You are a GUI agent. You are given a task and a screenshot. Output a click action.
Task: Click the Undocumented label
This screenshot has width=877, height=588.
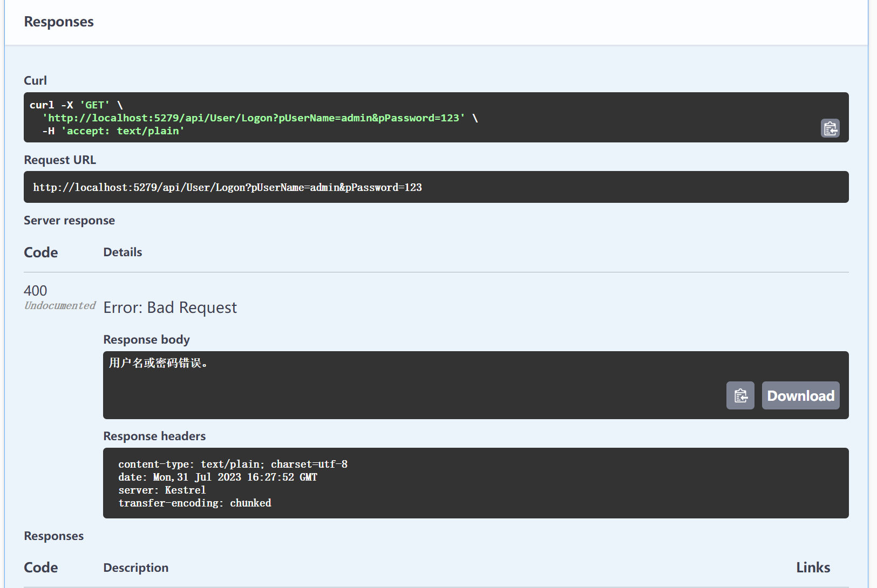point(60,305)
